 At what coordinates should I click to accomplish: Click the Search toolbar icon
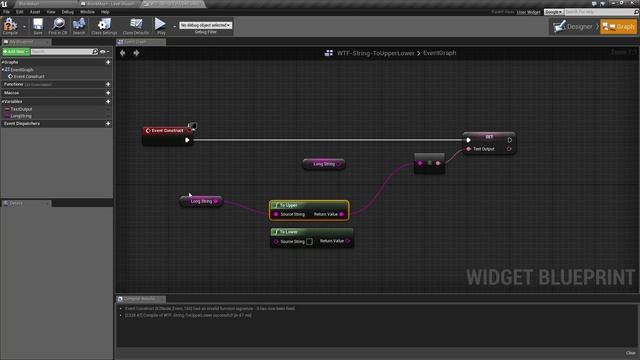79,26
